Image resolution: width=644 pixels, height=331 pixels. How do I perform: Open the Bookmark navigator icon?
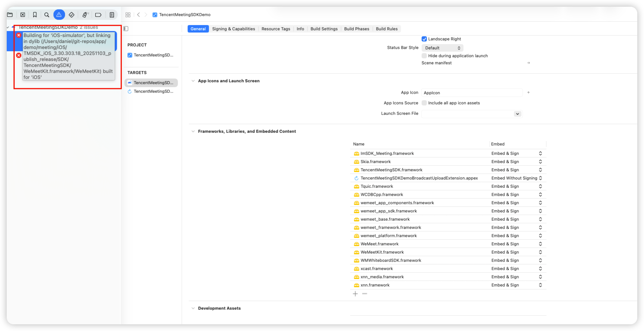click(x=35, y=15)
